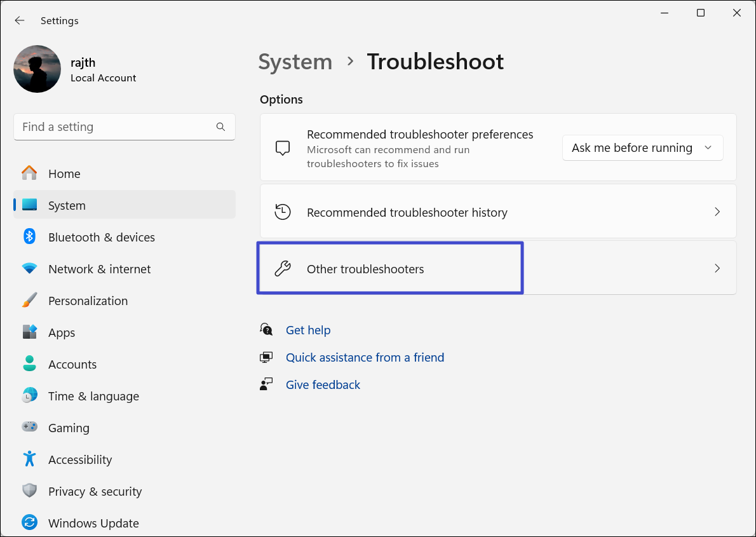Click the System breadcrumb link

tap(295, 62)
